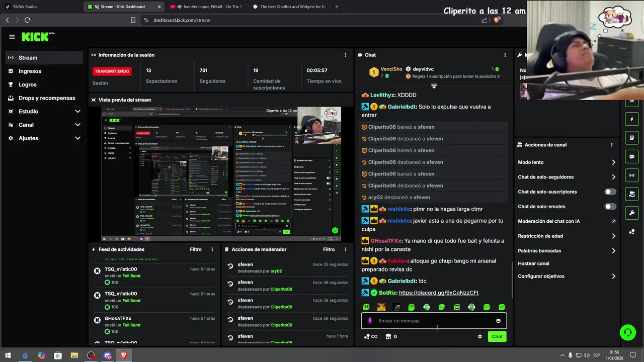Open the emoji picker in the message box
Image resolution: width=644 pixels, height=362 pixels.
click(498, 321)
